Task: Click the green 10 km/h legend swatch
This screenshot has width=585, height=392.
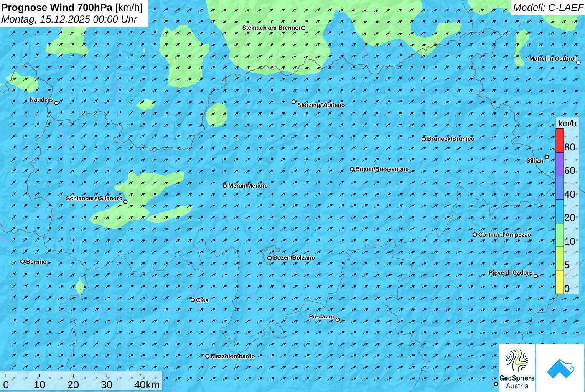Action: coord(560,235)
